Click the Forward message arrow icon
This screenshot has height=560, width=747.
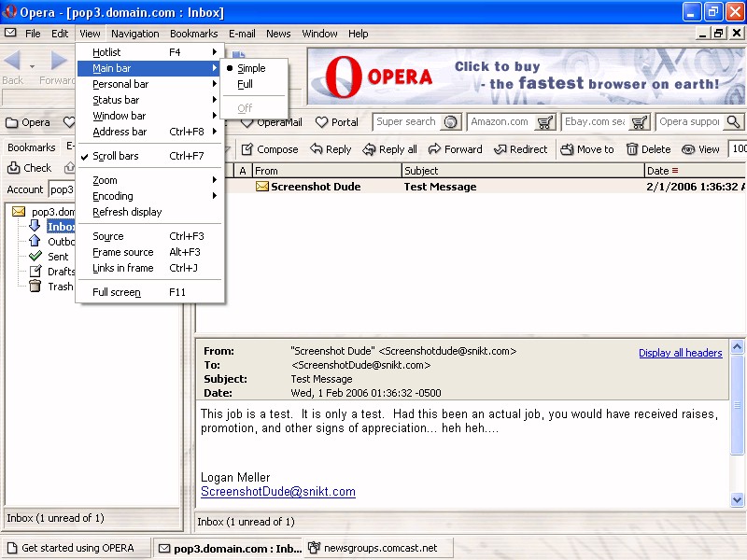[434, 149]
